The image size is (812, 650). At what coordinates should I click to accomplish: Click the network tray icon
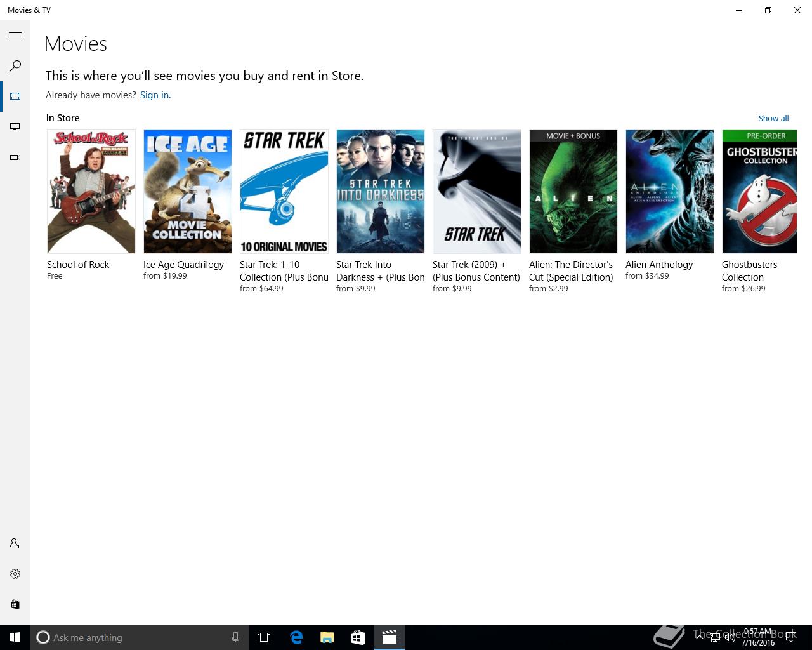714,637
